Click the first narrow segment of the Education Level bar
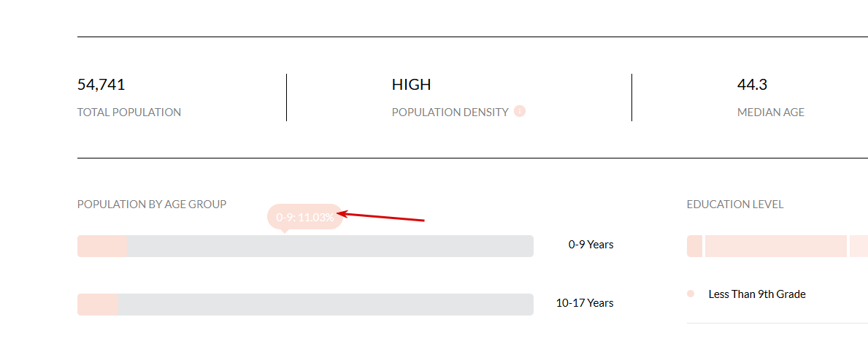The image size is (868, 344). pyautogui.click(x=694, y=246)
